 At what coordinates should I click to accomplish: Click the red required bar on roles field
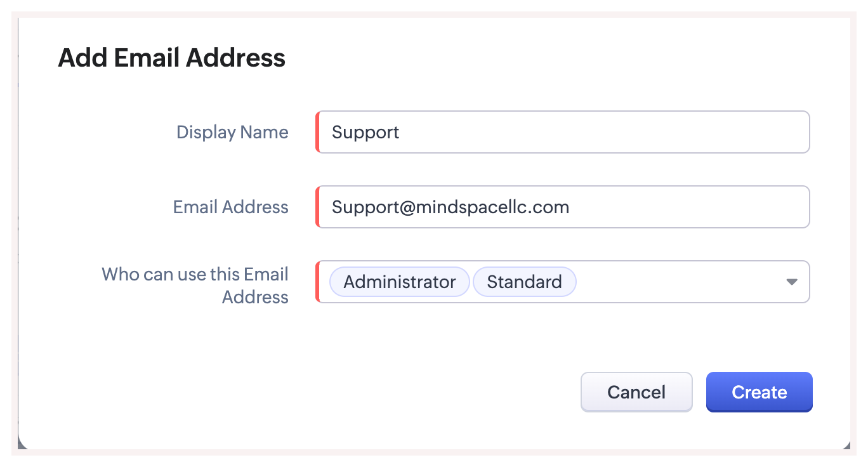(x=317, y=282)
